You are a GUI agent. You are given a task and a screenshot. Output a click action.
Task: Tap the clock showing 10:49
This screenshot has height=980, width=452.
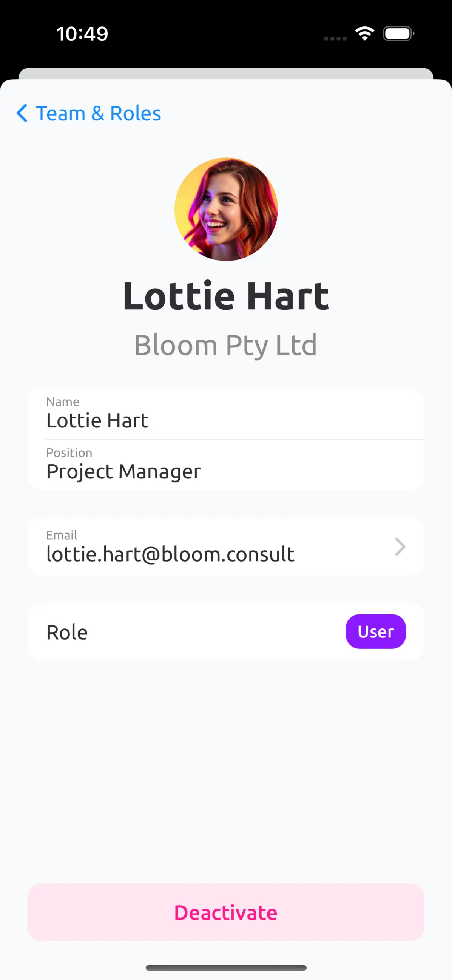pyautogui.click(x=82, y=34)
